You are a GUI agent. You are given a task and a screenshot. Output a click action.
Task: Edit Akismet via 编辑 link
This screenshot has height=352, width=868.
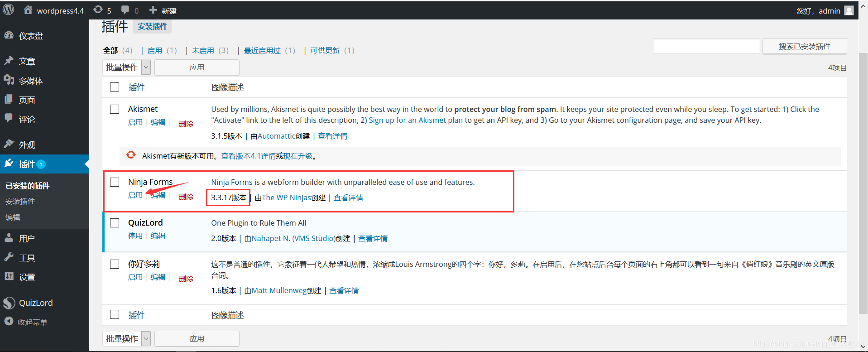click(158, 122)
